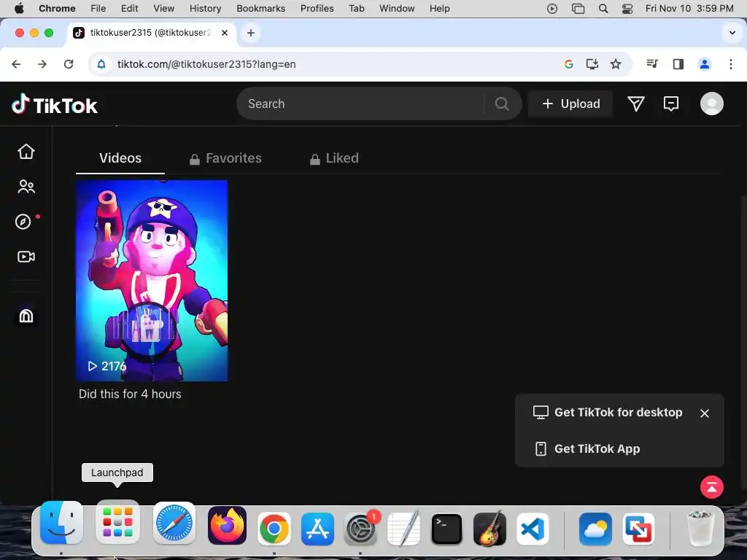Viewport: 747px width, 560px height.
Task: Open a new Chrome tab
Action: [251, 33]
